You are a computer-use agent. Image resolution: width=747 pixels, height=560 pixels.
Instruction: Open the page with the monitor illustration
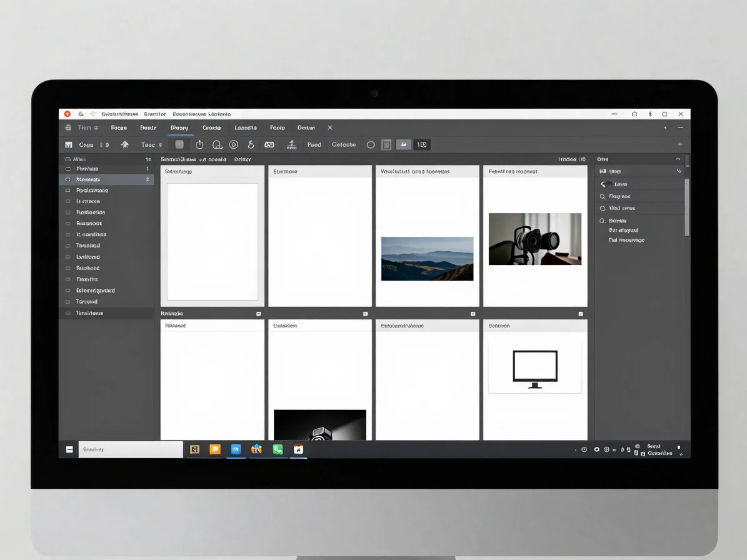click(535, 380)
